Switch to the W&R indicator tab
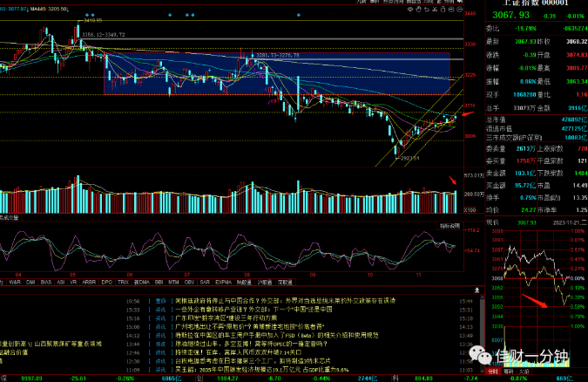Image resolution: width=588 pixels, height=382 pixels. click(15, 282)
